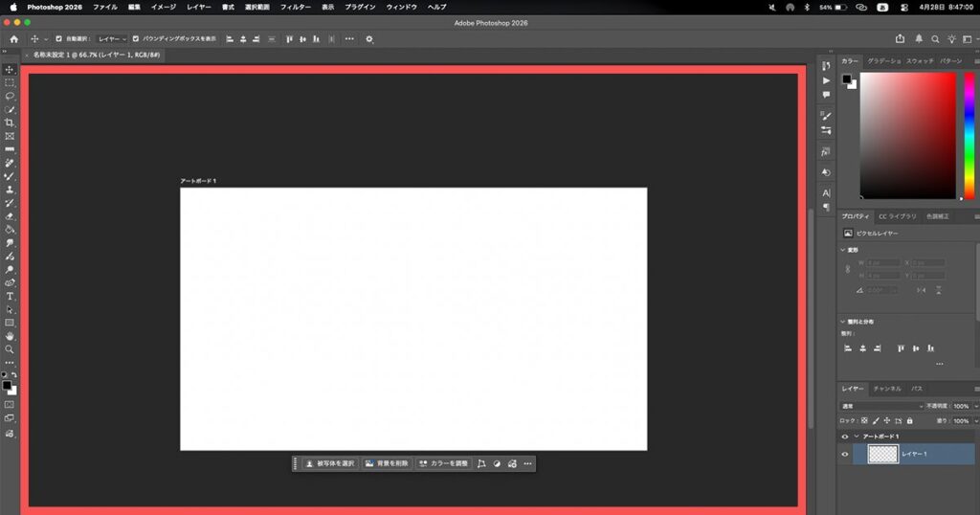This screenshot has width=980, height=515.
Task: Toggle the 自動選択 checkbox
Action: pyautogui.click(x=58, y=38)
